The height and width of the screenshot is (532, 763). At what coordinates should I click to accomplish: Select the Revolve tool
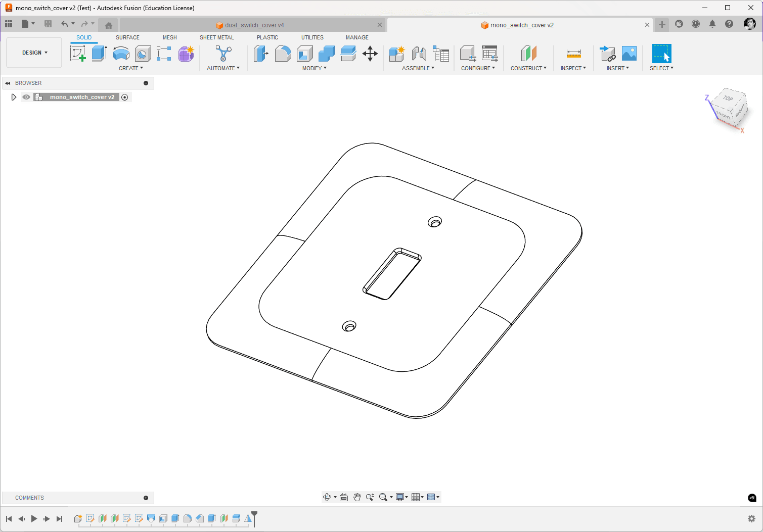click(121, 54)
